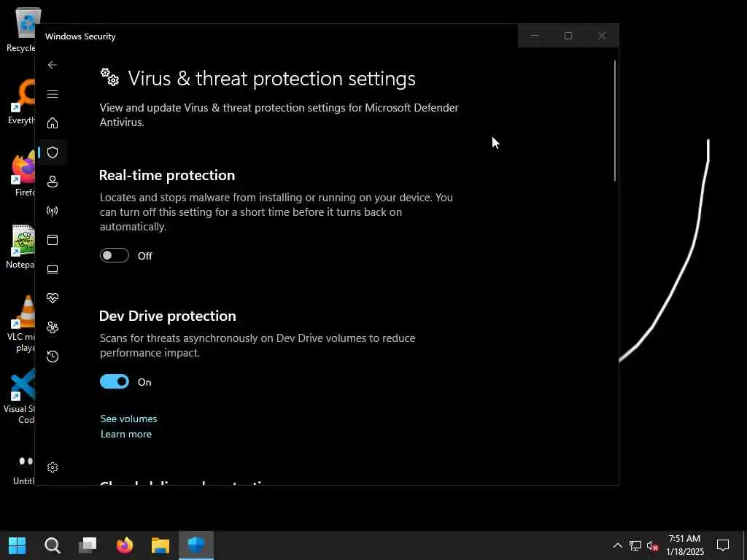This screenshot has height=560, width=747.
Task: Select the VLC media player desktop shortcut
Action: coord(20,323)
